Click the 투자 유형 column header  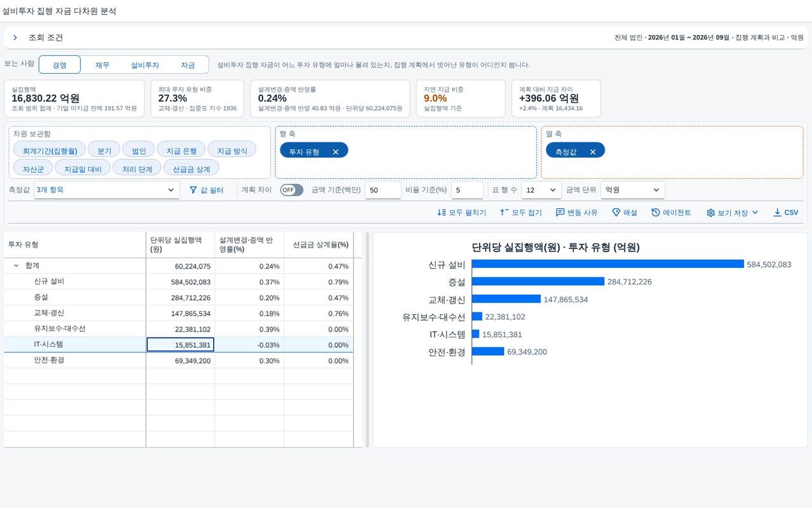75,245
